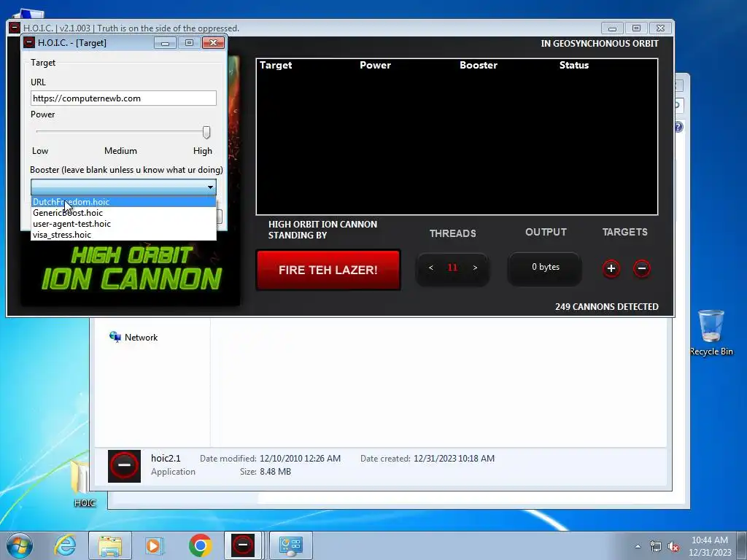Click the 249 CANNONS DETECTED text
This screenshot has width=747, height=560.
(607, 307)
